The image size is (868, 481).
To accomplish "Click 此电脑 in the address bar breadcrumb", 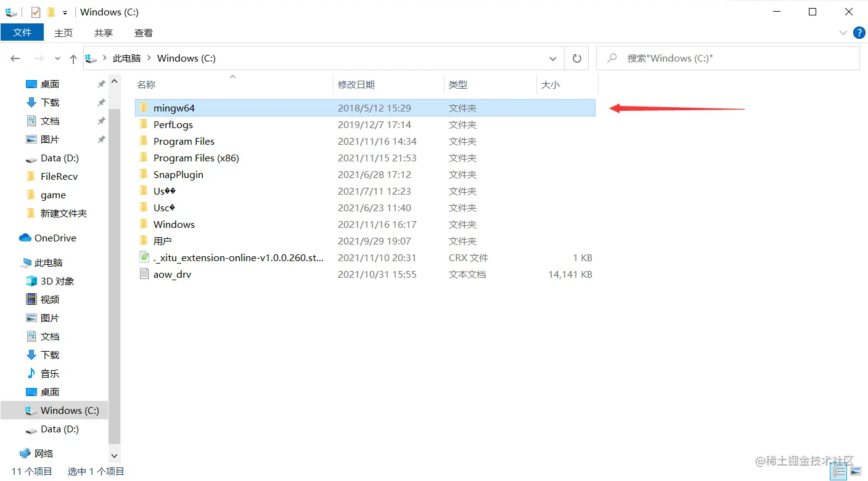I will [x=126, y=59].
